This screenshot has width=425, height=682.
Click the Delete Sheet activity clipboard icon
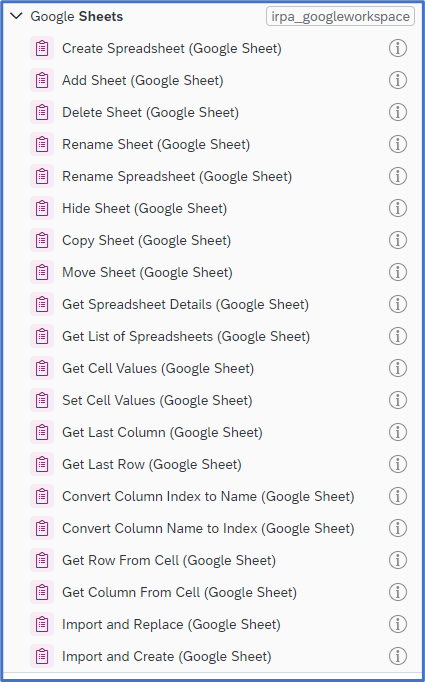tap(42, 112)
